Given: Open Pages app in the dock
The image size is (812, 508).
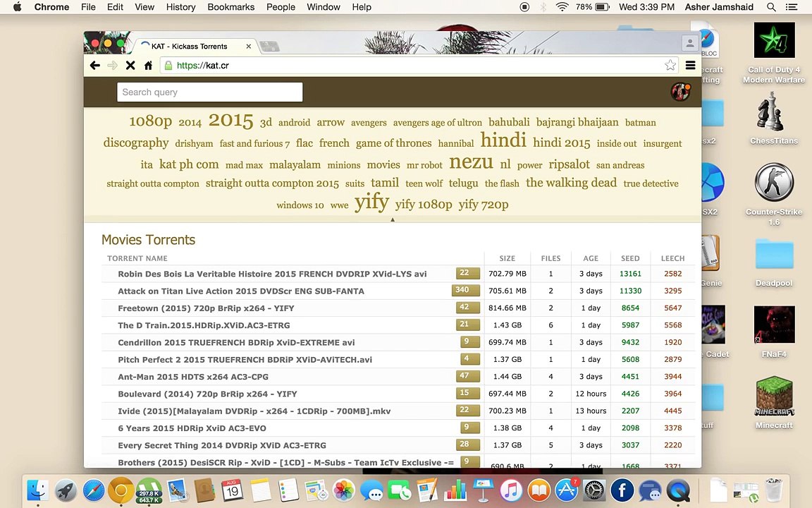Looking at the screenshot, I should click(x=427, y=490).
